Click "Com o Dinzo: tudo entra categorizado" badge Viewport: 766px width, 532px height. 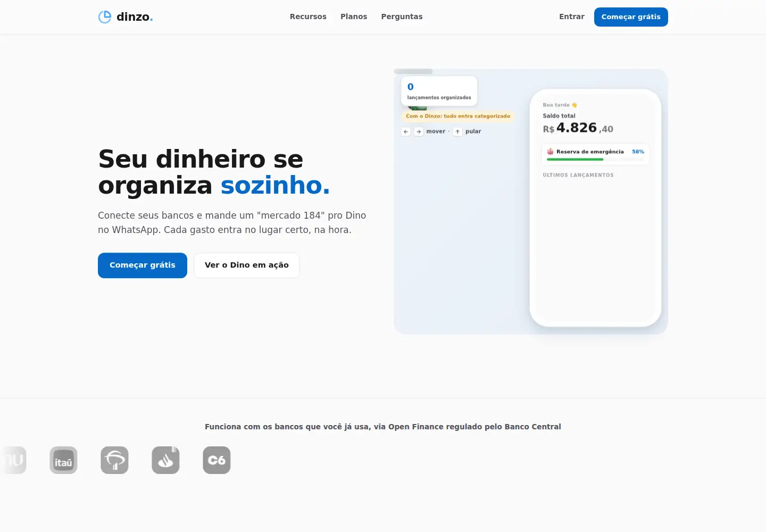458,116
